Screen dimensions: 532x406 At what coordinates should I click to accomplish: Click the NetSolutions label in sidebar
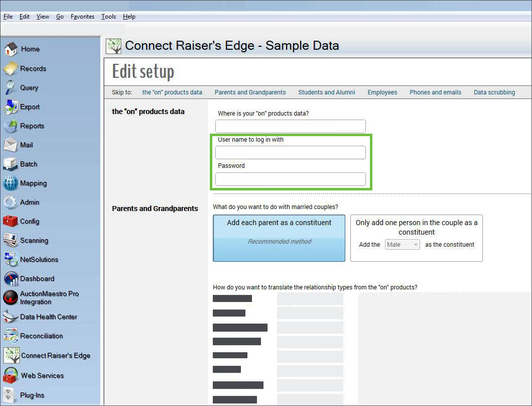click(39, 259)
